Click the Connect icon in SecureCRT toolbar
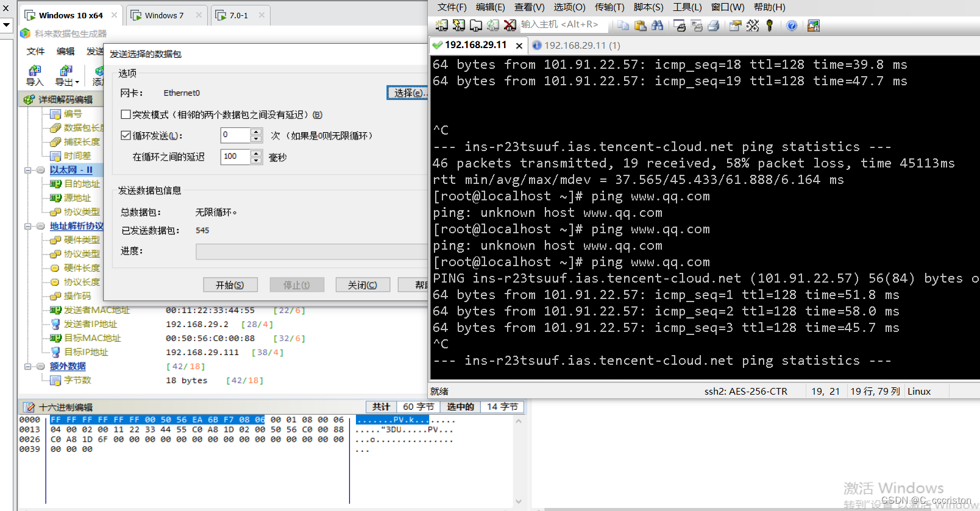980x511 pixels. [442, 25]
